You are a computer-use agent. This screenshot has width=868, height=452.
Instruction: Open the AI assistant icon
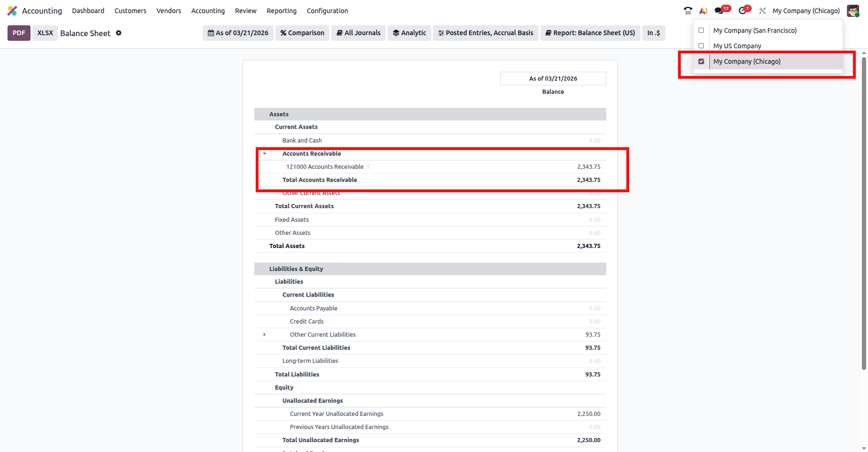pos(703,11)
